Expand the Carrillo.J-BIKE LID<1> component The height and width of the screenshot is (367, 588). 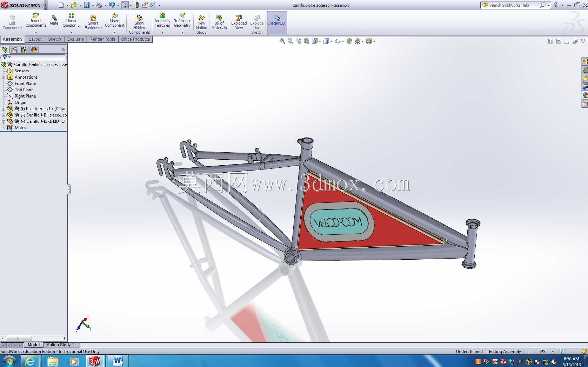point(4,122)
